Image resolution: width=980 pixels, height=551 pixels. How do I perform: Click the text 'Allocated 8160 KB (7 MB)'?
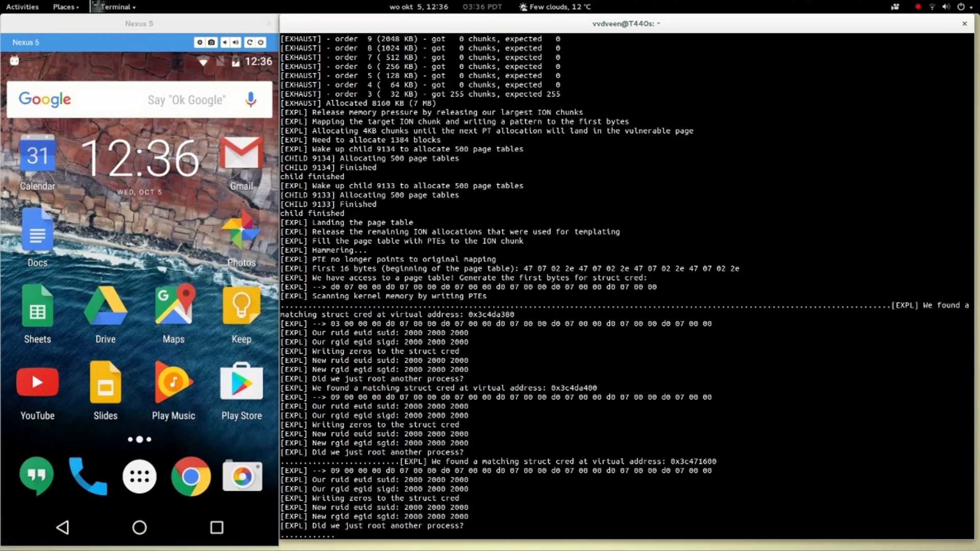click(x=381, y=103)
